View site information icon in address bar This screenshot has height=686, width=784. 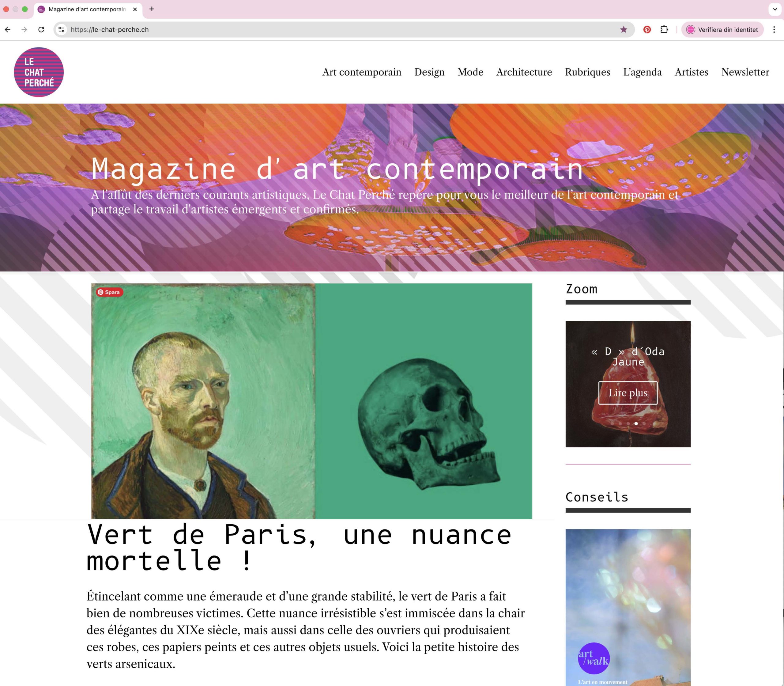[x=61, y=29]
